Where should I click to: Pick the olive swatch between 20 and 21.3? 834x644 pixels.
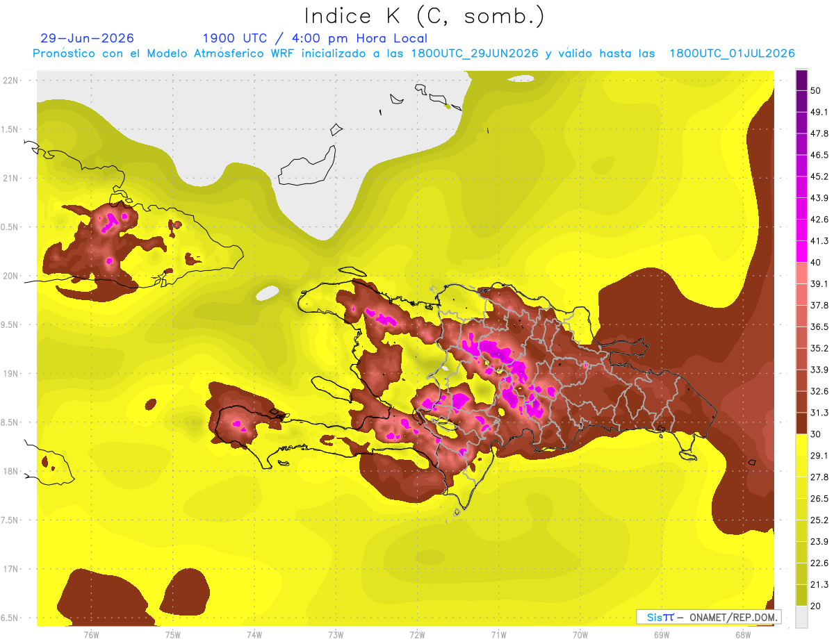point(801,595)
